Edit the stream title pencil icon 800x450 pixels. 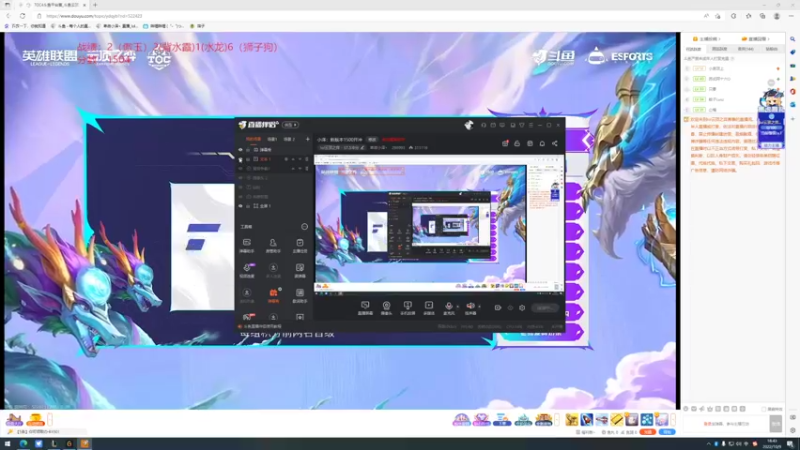[363, 147]
